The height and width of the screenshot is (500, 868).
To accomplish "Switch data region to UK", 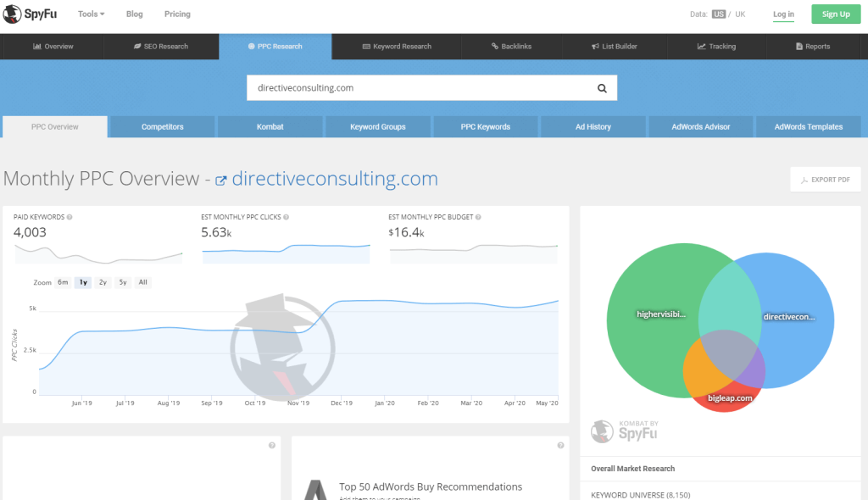I will click(x=740, y=14).
